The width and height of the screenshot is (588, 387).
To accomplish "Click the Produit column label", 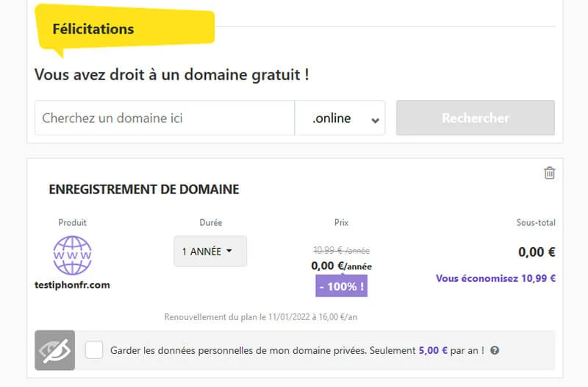I will point(72,223).
